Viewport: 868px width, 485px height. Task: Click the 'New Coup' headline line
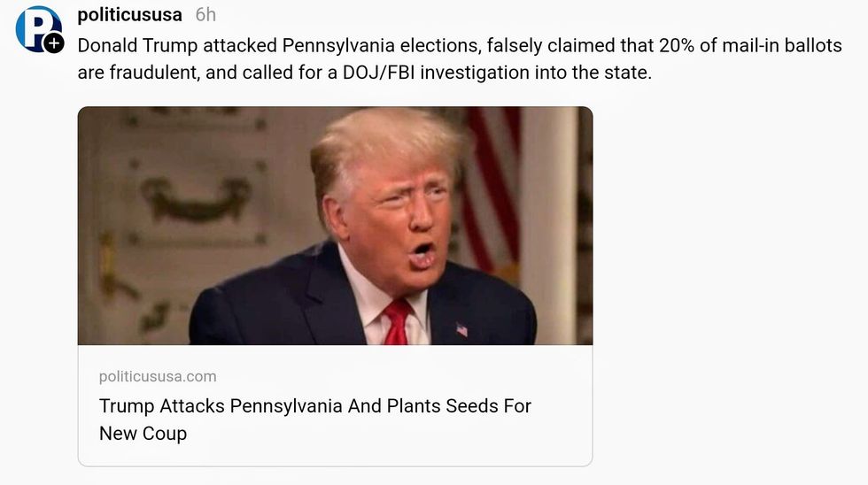pos(143,434)
